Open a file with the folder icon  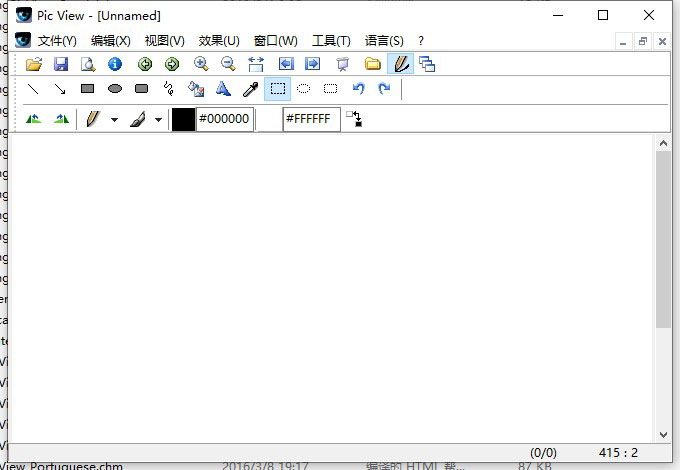click(x=34, y=64)
